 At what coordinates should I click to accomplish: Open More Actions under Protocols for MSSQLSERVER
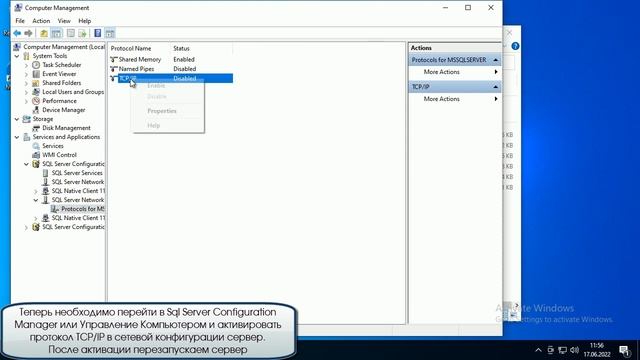pyautogui.click(x=455, y=72)
